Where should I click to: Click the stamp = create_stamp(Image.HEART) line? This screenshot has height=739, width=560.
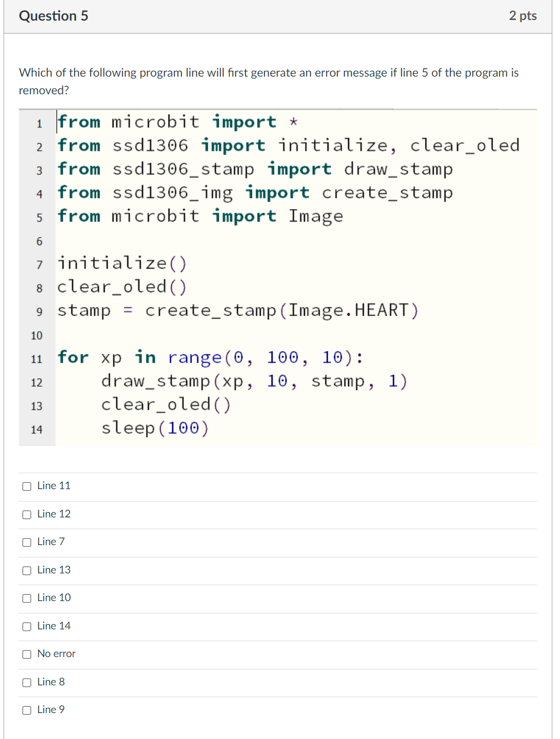pyautogui.click(x=238, y=310)
